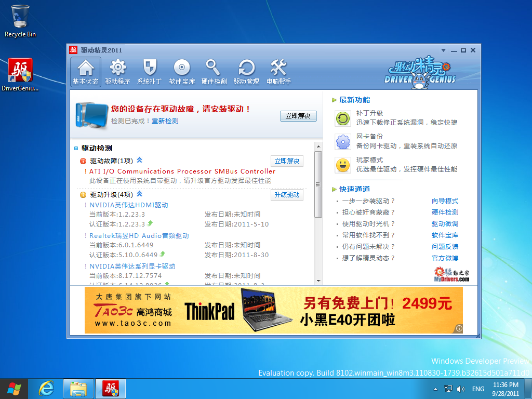
Task: Open 电脑帮手 tools tab
Action: click(278, 72)
